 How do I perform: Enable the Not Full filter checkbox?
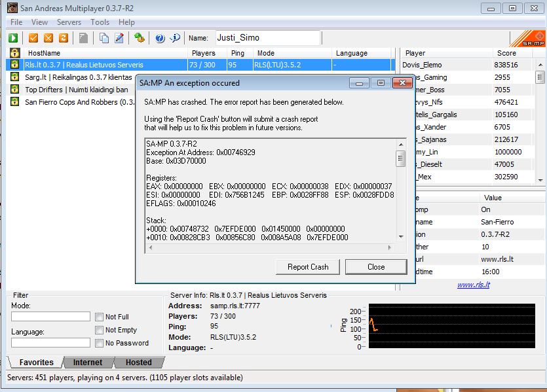coord(100,317)
